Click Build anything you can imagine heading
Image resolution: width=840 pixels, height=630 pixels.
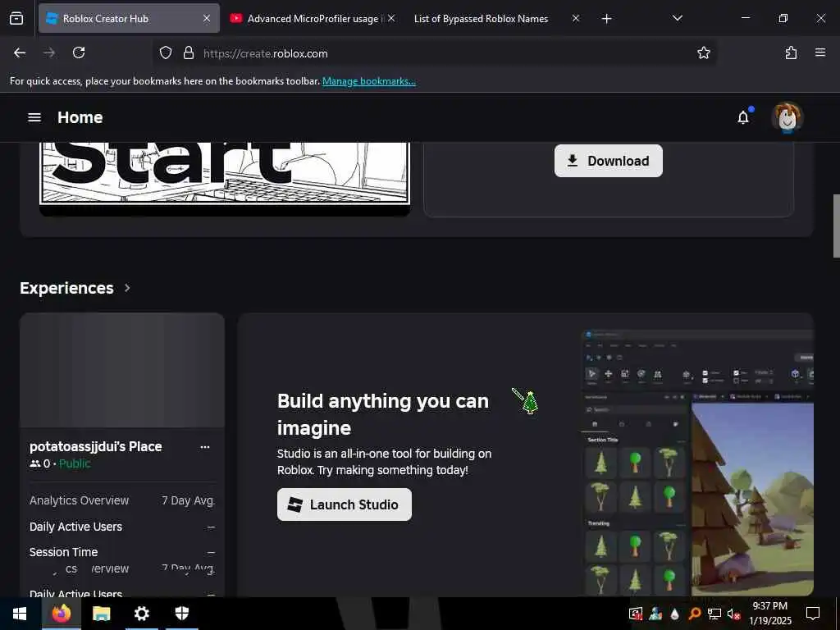382,414
